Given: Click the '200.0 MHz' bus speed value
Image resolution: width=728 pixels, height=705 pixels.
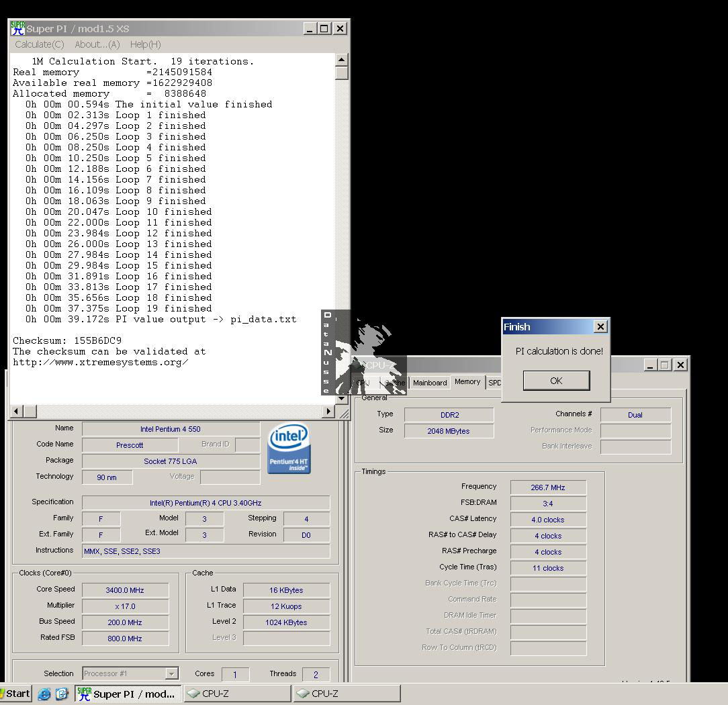Looking at the screenshot, I should click(x=125, y=622).
